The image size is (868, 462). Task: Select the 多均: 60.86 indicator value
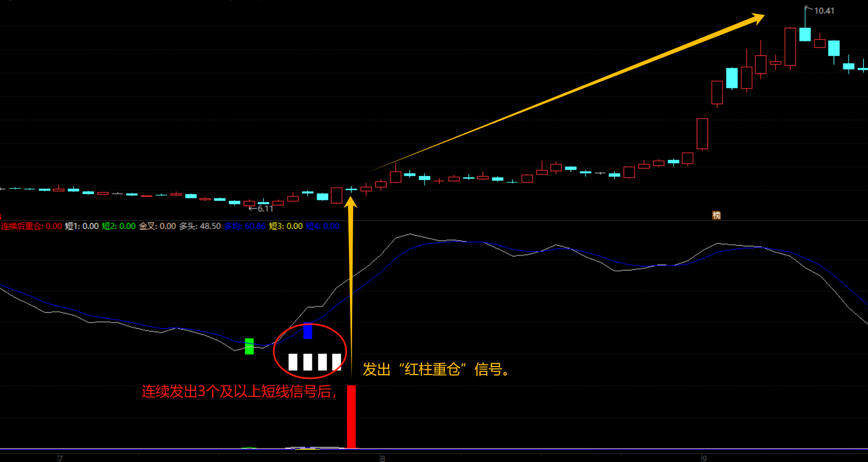pos(245,226)
